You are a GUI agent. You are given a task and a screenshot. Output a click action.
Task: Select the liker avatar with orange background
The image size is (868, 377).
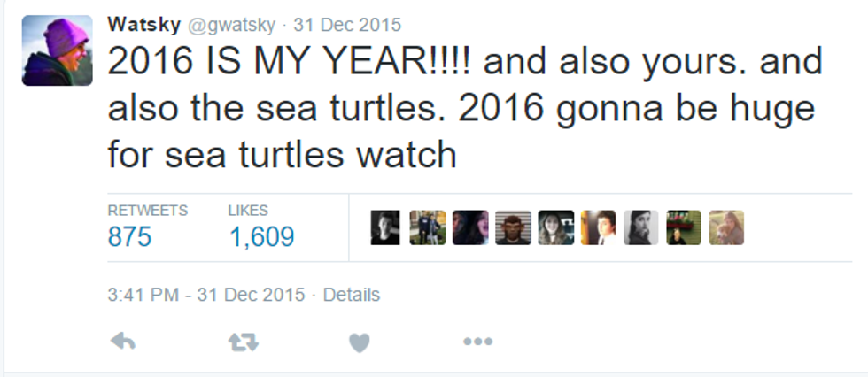[598, 227]
